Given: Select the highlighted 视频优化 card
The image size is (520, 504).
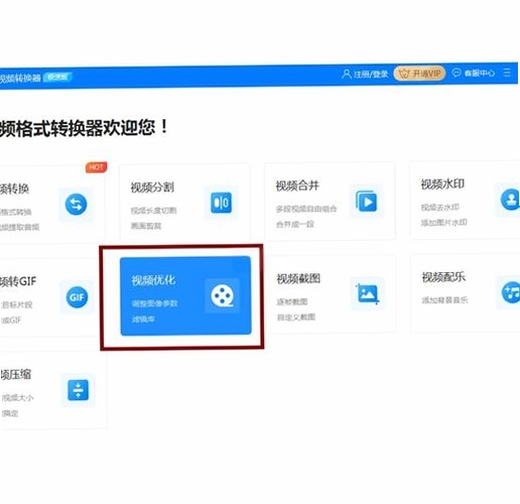Looking at the screenshot, I should (186, 296).
